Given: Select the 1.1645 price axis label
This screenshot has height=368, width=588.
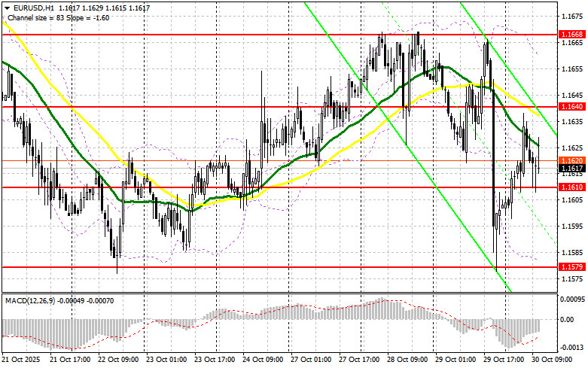Looking at the screenshot, I should tap(573, 95).
